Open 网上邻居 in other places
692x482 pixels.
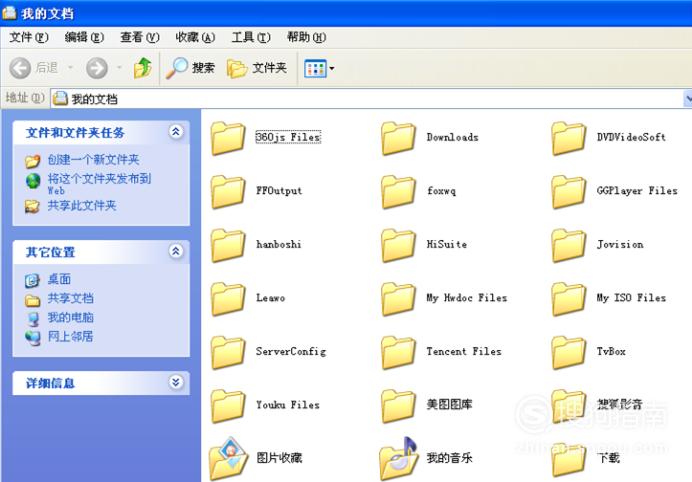pos(70,336)
